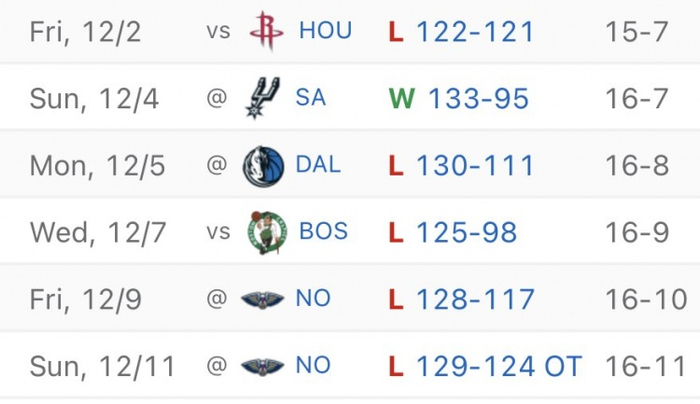Viewport: 700px width, 404px height.
Task: Click the 16-11 record cell
Action: coord(646,366)
